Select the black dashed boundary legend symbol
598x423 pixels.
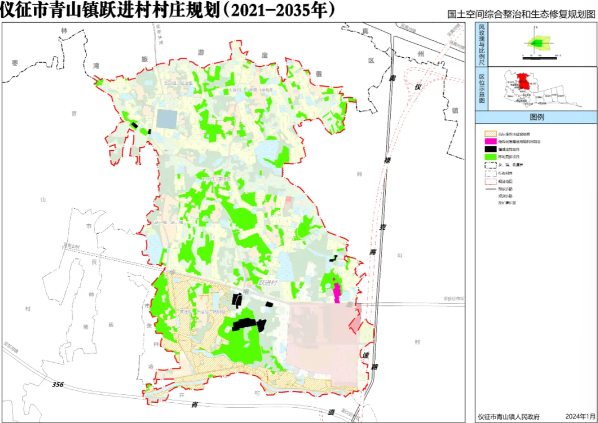pyautogui.click(x=490, y=166)
